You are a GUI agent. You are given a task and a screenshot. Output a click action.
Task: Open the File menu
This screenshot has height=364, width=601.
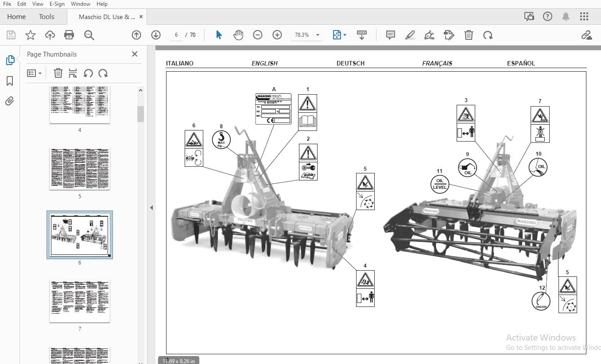[7, 4]
